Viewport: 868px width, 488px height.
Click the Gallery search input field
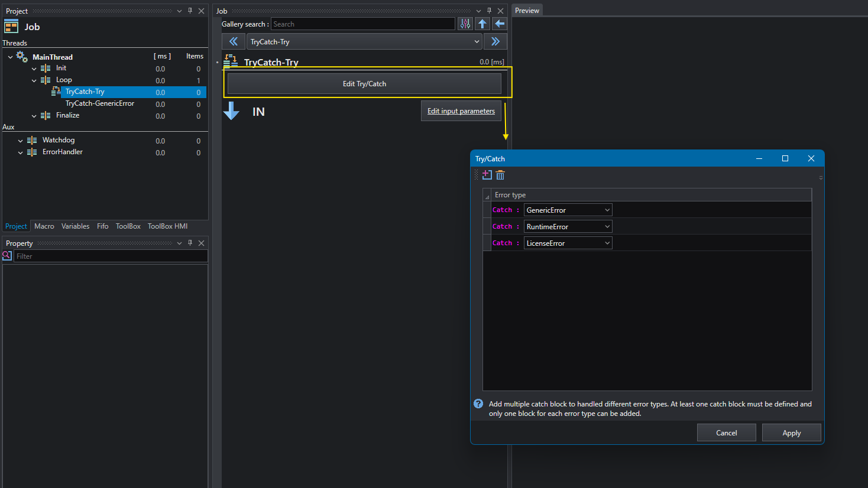point(363,24)
